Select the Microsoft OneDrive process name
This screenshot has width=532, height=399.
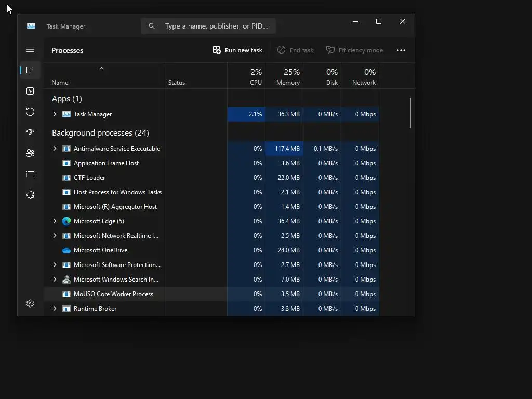100,250
